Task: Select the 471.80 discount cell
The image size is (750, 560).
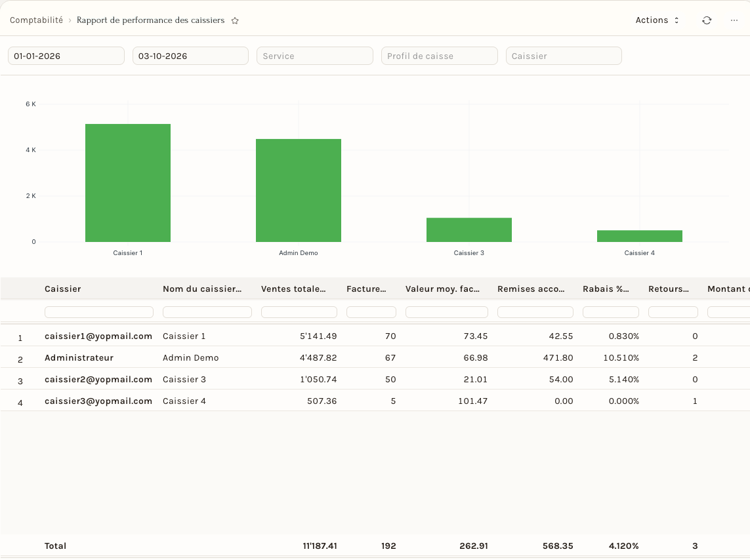Action: point(558,358)
